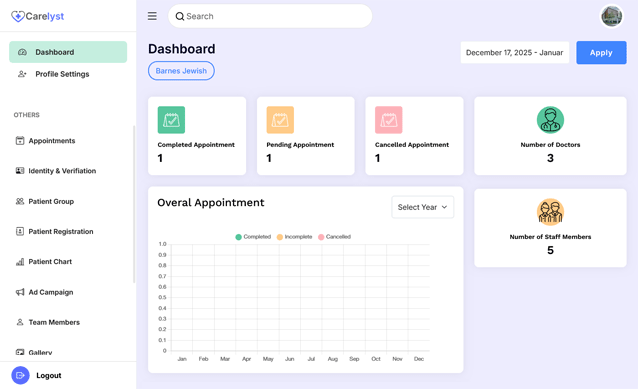638x389 pixels.
Task: Click the Number of Doctors label
Action: point(550,145)
